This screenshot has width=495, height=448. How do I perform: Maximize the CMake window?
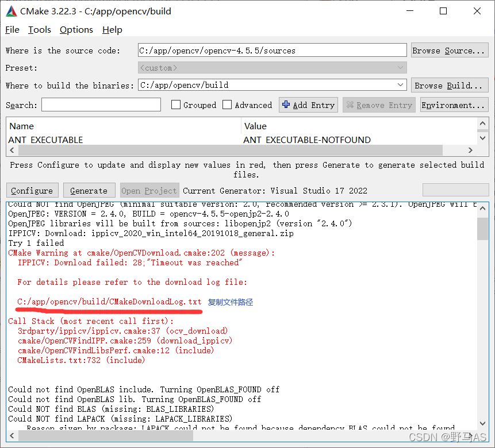pyautogui.click(x=443, y=11)
